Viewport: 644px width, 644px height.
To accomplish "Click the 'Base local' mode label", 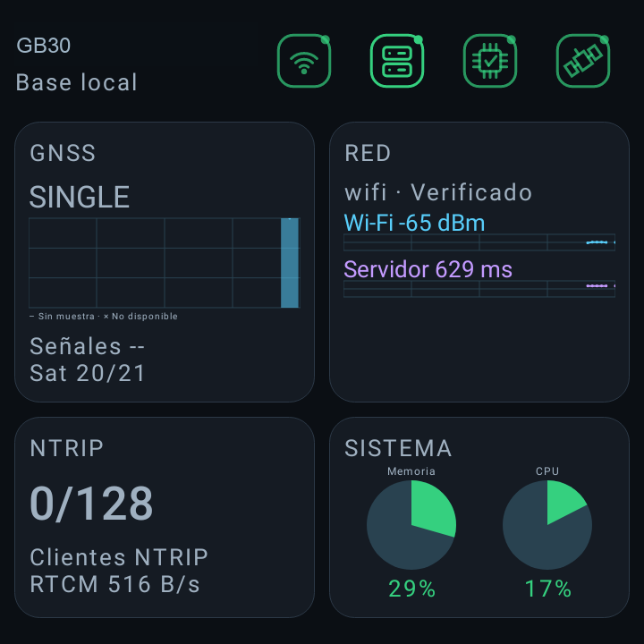I will (76, 82).
